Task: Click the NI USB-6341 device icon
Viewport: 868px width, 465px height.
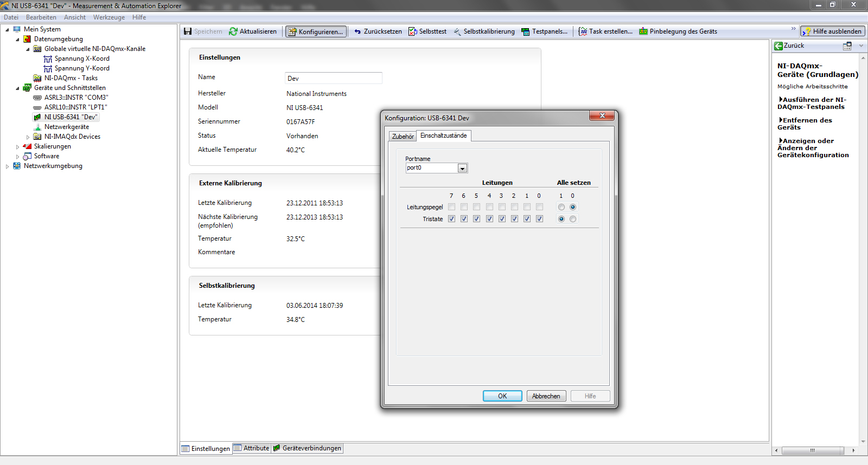Action: tap(37, 117)
